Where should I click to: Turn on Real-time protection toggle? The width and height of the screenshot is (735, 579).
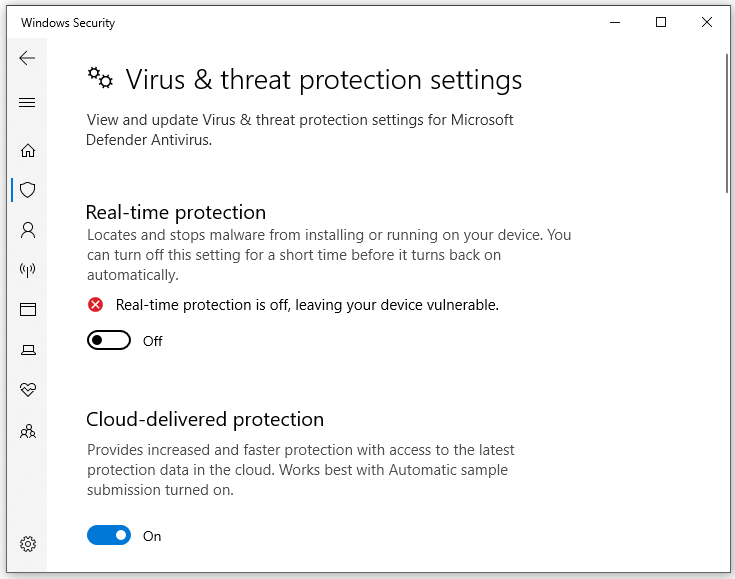[109, 340]
